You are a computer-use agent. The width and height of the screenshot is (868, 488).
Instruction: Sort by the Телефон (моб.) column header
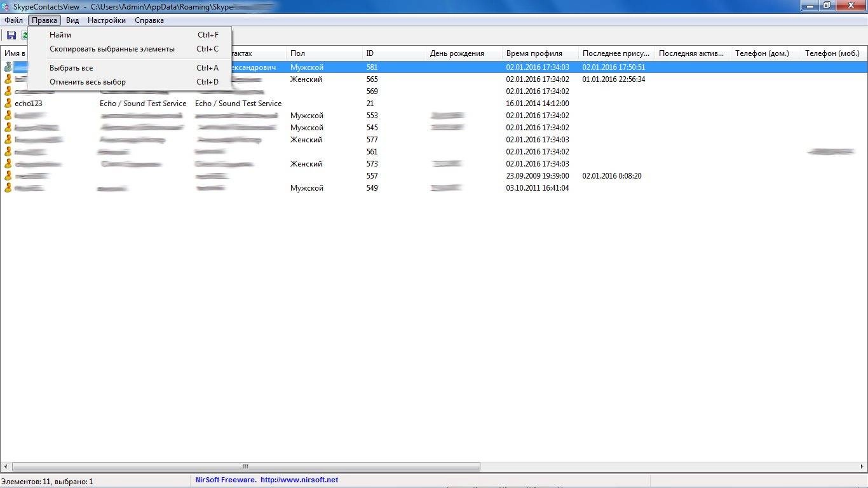coord(834,53)
